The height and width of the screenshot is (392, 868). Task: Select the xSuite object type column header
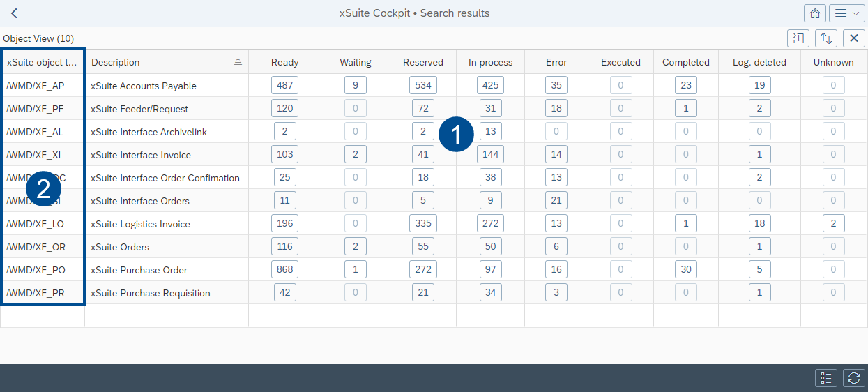(x=42, y=62)
